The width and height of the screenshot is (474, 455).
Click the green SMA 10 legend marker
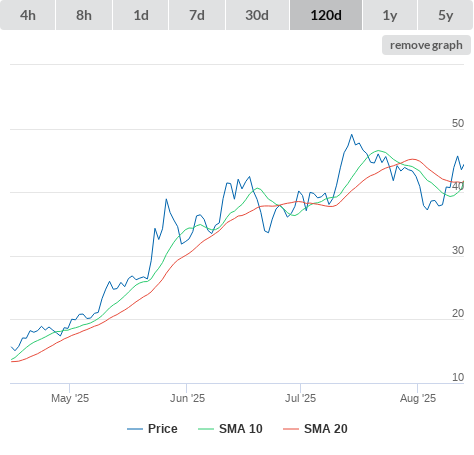coord(206,429)
